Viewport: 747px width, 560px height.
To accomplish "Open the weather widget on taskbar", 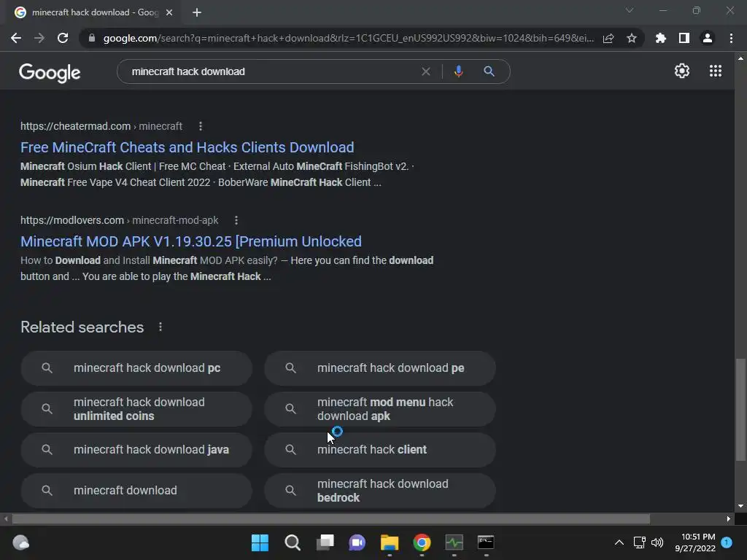I will 20,542.
